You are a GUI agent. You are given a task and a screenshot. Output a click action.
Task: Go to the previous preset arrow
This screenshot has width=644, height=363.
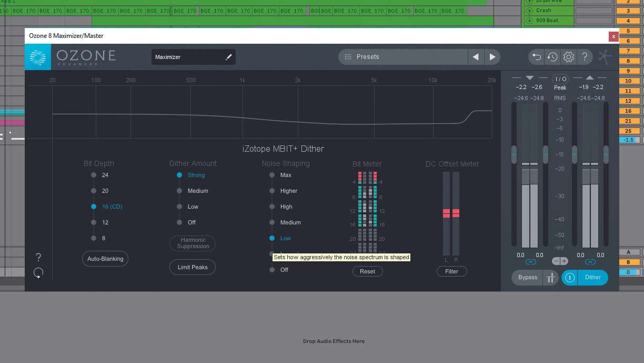tap(476, 57)
